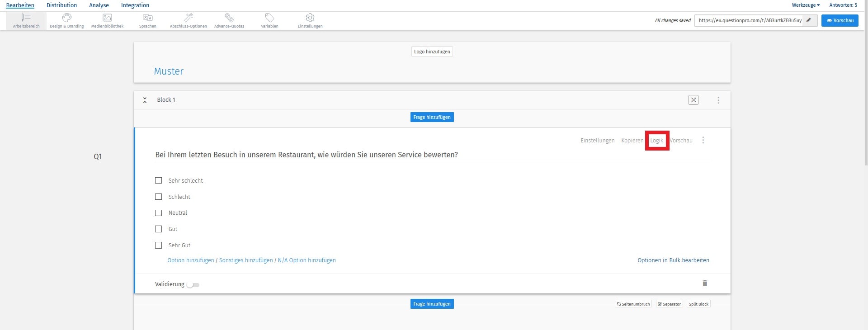Click 'N/A Option hinzufügen' link
The image size is (868, 330).
point(307,260)
